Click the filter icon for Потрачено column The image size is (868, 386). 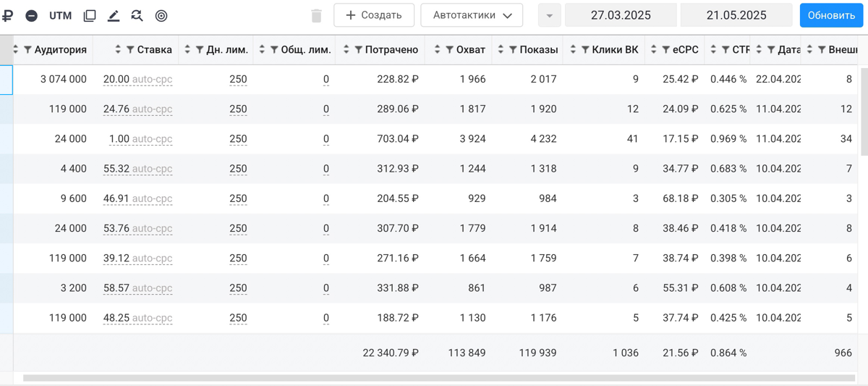[359, 50]
